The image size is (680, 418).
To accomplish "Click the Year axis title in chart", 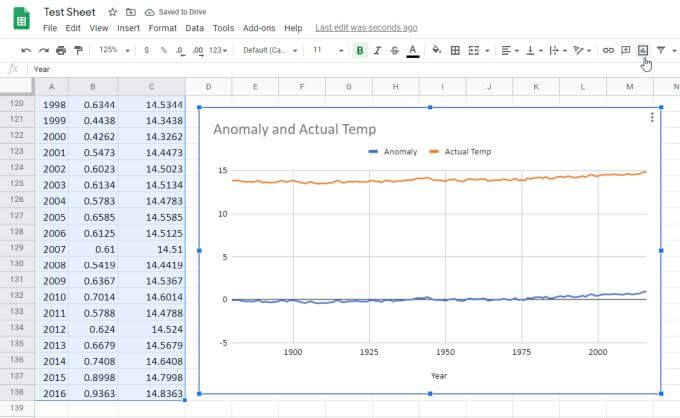I will point(439,376).
